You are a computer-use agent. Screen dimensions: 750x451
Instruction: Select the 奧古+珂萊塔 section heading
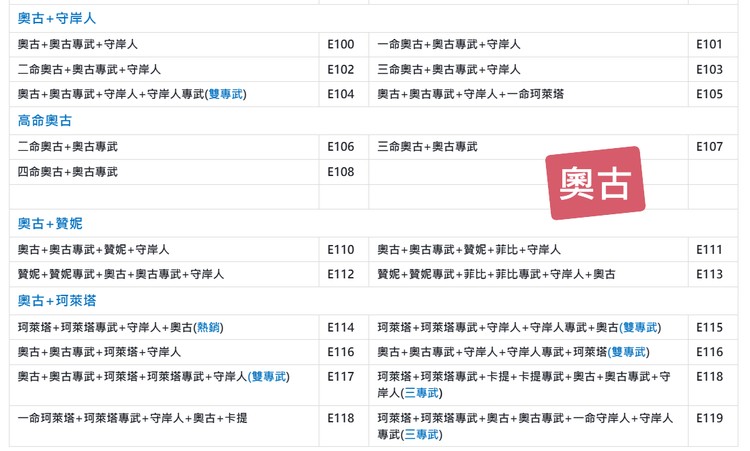[x=57, y=300]
